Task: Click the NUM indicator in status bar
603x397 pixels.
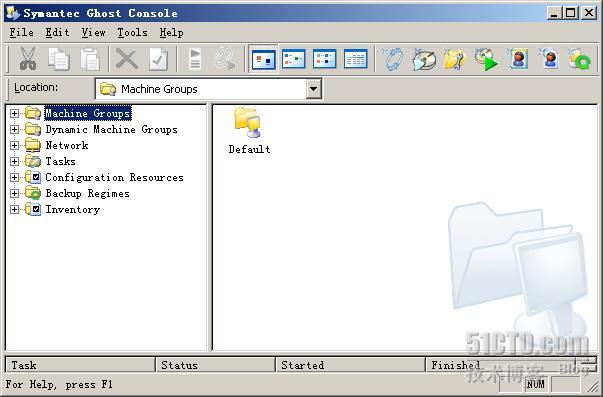Action: pos(535,384)
